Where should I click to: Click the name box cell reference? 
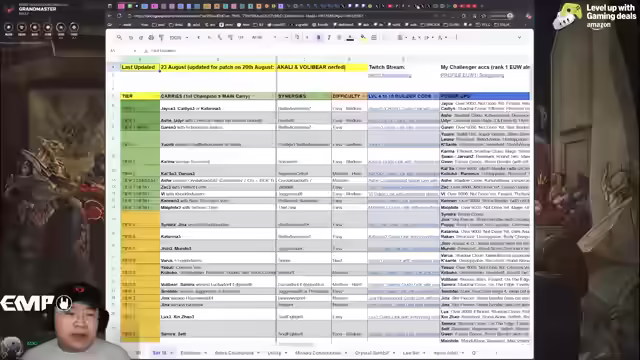click(x=122, y=51)
